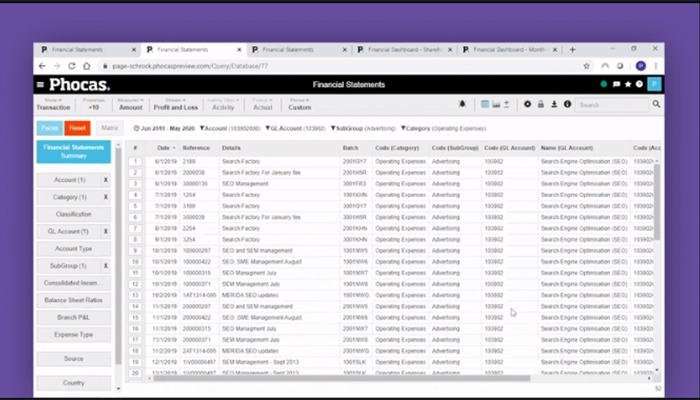Image resolution: width=700 pixels, height=400 pixels.
Task: Switch to Financial Dashboard - Shareh tab
Action: click(404, 50)
